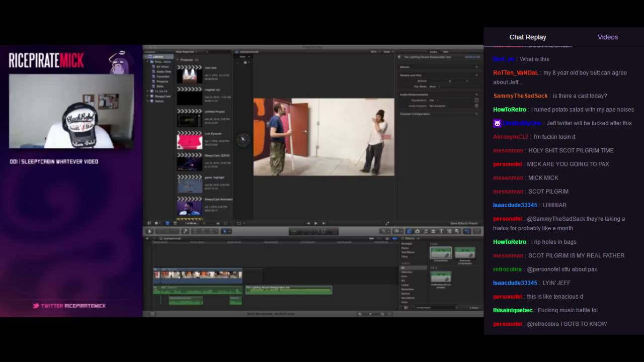Open the viewer 50% zoom dropdown

[x=374, y=52]
